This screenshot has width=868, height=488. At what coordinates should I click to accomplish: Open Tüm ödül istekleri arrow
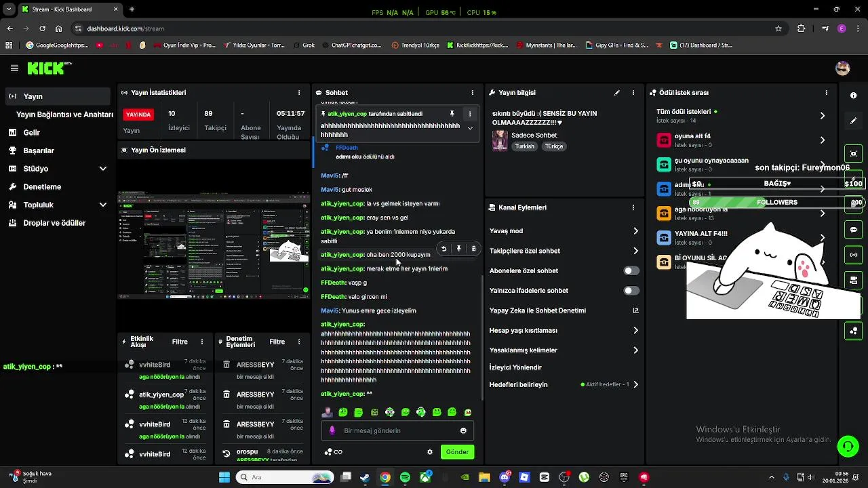coord(823,116)
